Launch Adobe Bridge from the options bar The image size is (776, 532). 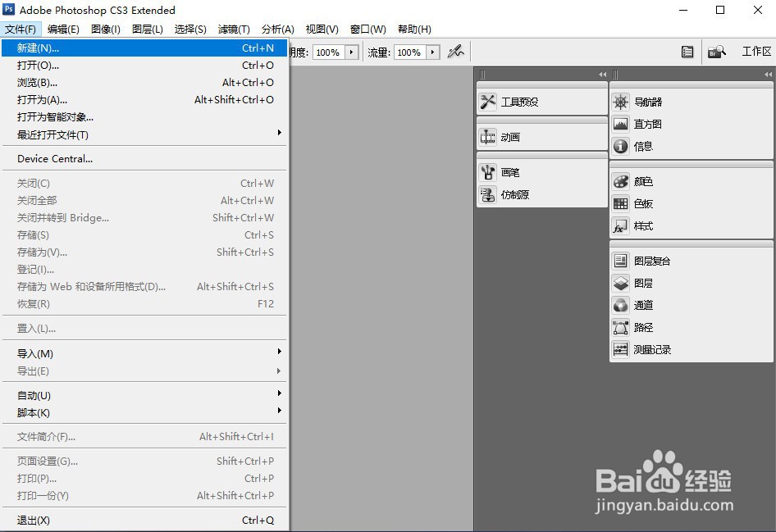(717, 52)
